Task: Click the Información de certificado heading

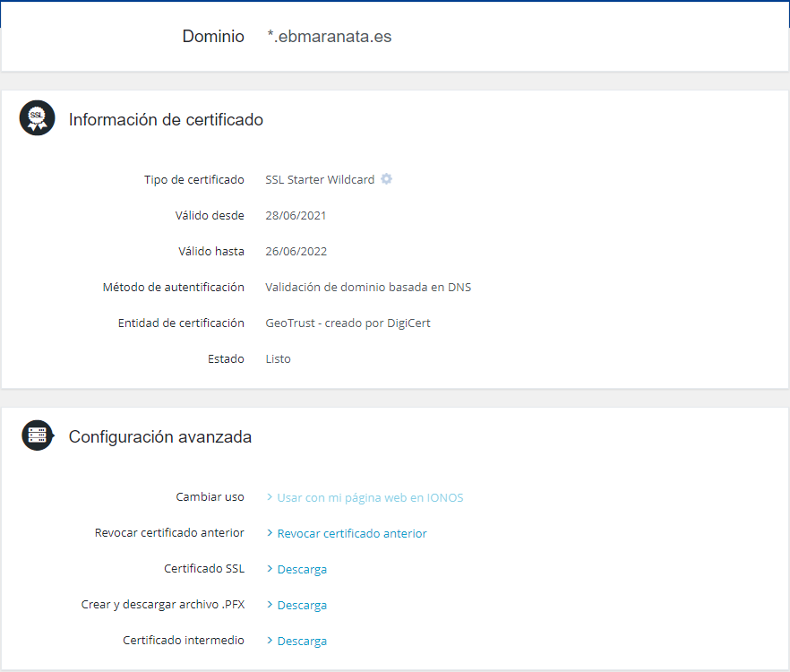Action: 166,119
